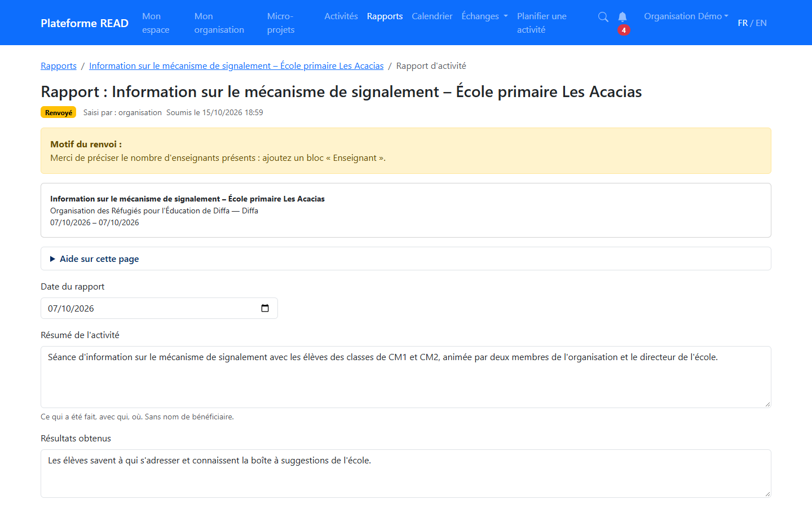
Task: Focus the 'Résultats obtenus' textarea
Action: point(406,474)
